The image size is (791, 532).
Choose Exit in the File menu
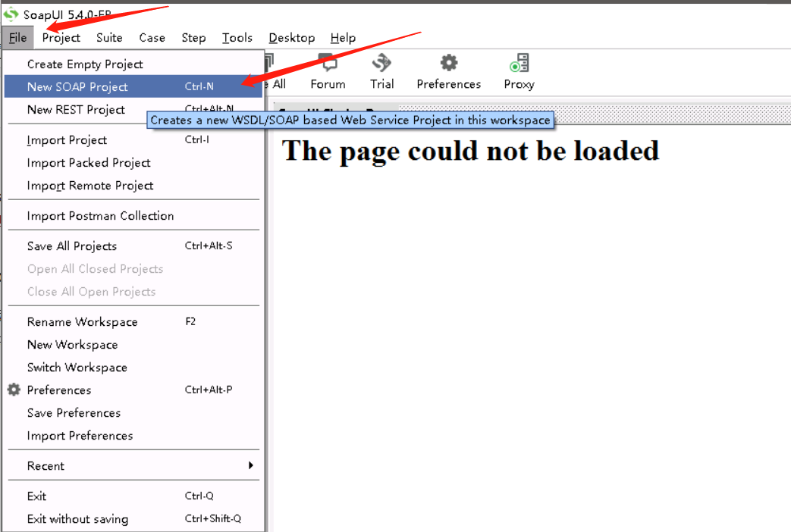tap(133, 496)
